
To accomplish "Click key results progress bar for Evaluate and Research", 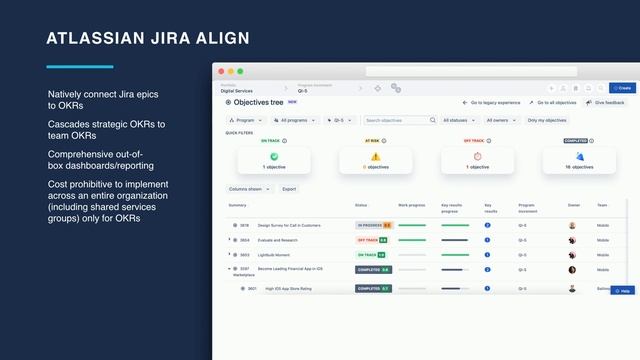I will coord(455,240).
